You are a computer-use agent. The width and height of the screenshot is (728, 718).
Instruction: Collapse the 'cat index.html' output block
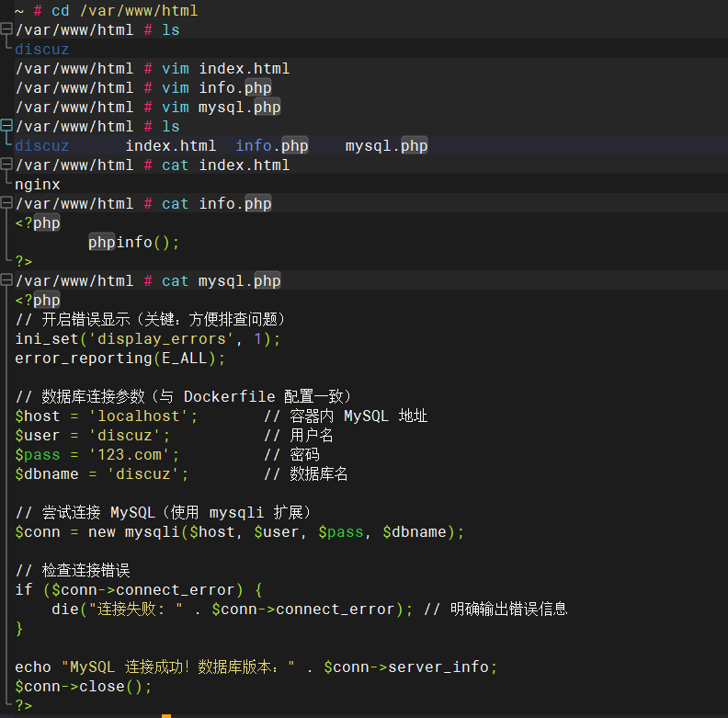[6, 165]
